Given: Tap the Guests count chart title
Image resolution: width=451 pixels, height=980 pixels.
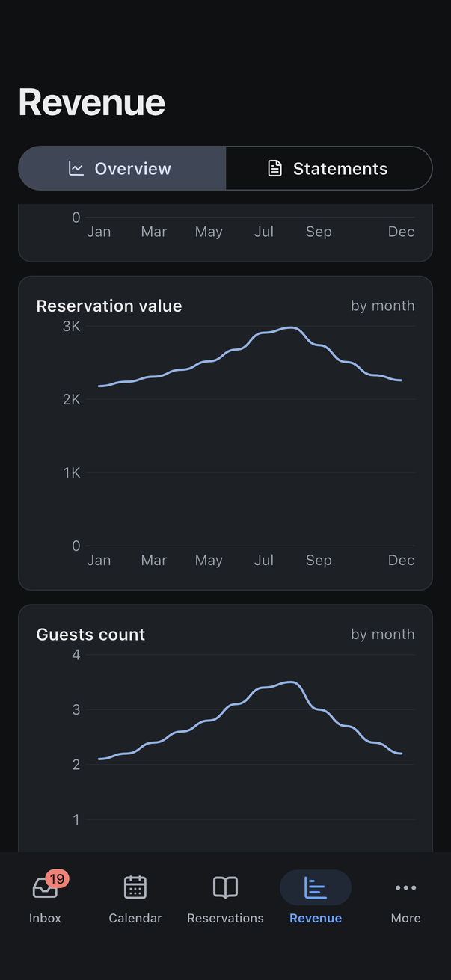Looking at the screenshot, I should pos(90,635).
